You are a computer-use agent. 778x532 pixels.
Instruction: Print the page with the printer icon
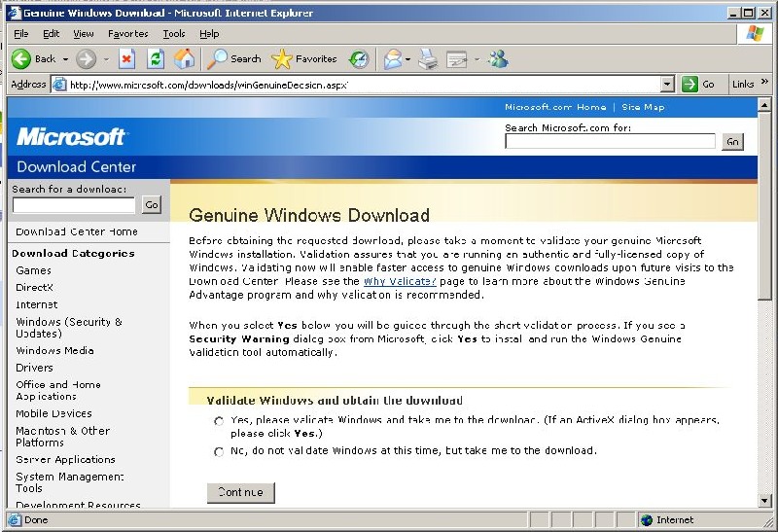428,59
